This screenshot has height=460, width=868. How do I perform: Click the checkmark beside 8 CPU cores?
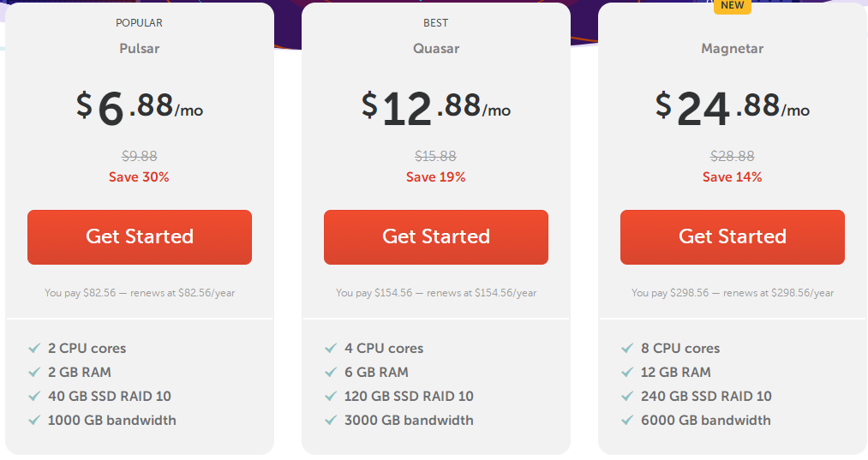click(627, 348)
